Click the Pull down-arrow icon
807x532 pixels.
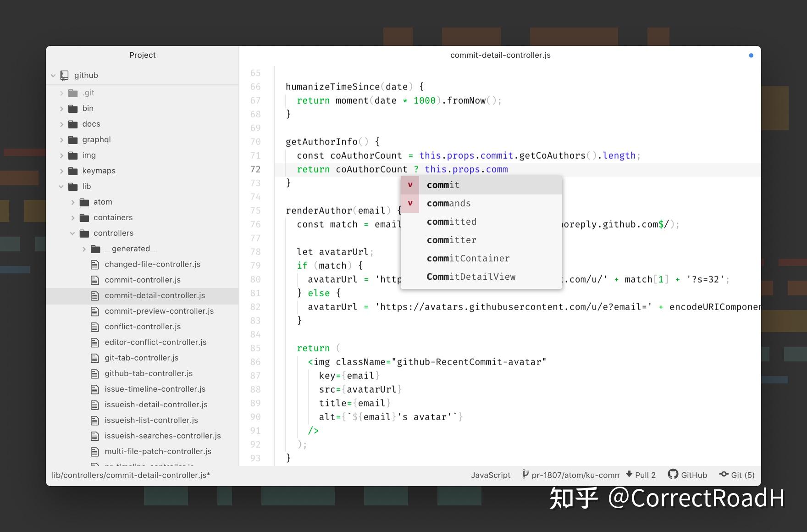click(x=629, y=474)
